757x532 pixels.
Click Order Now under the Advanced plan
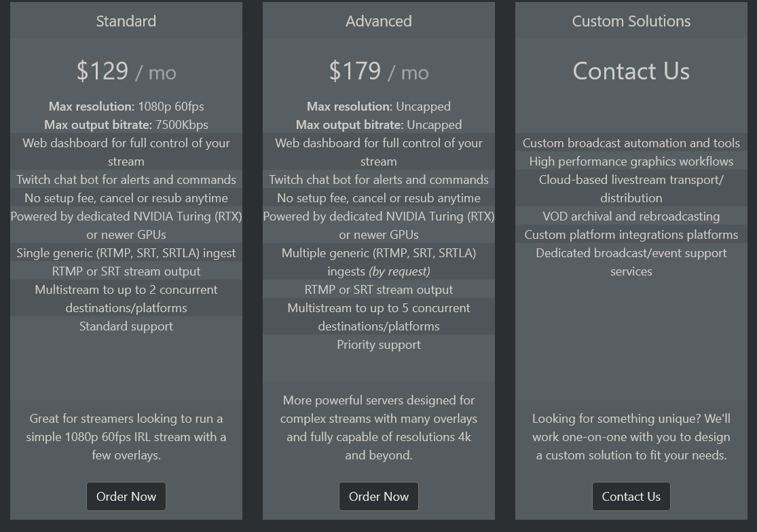click(x=379, y=496)
